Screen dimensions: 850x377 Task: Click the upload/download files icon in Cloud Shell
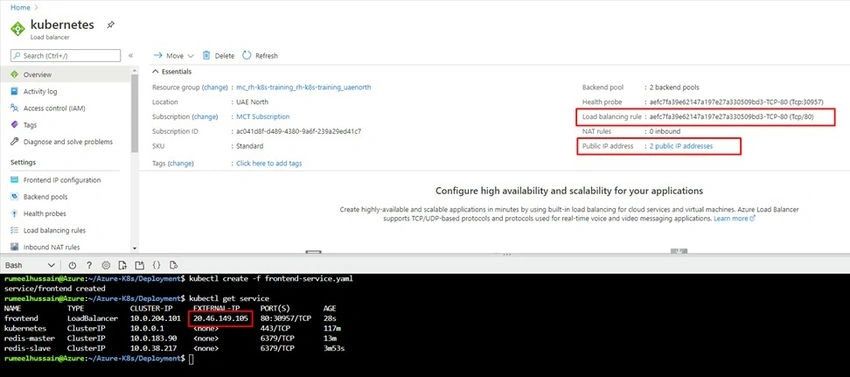click(x=123, y=265)
